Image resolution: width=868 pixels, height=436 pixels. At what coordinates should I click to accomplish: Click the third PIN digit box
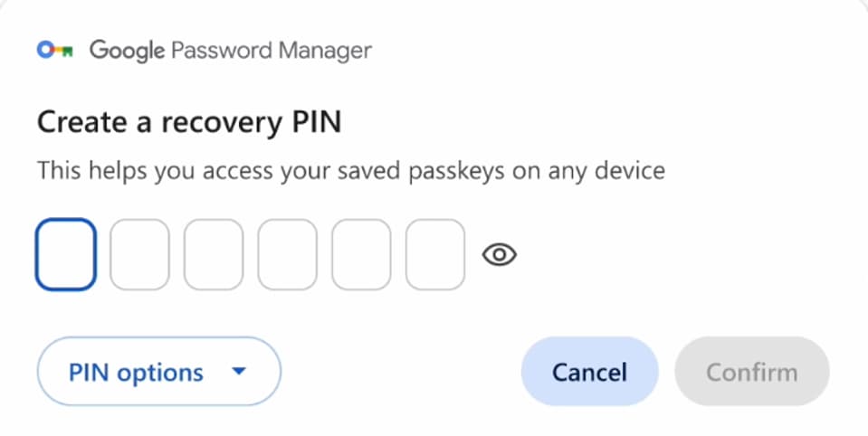(x=214, y=254)
